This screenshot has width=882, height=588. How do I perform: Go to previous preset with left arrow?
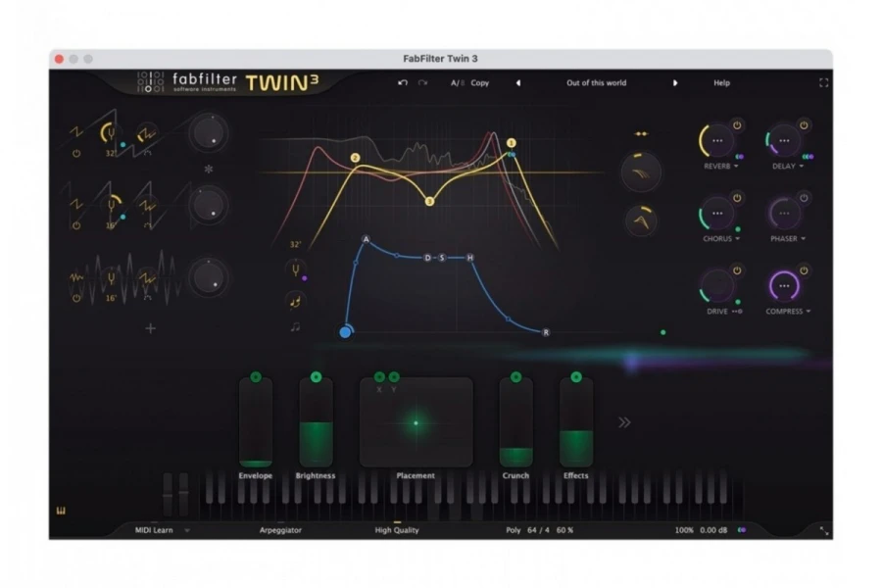point(518,82)
